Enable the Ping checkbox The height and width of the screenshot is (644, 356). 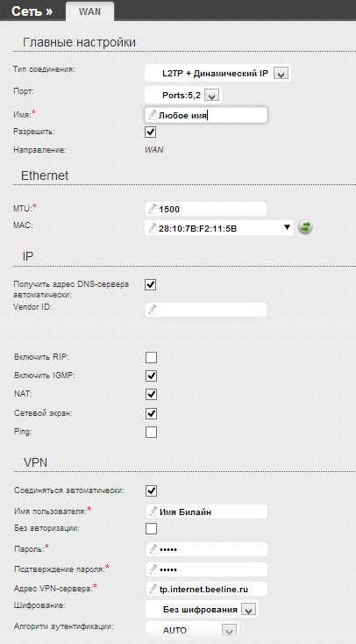pyautogui.click(x=151, y=432)
